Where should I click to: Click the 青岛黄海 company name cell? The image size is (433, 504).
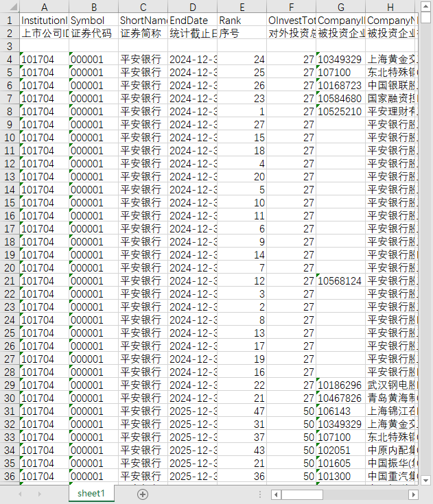click(392, 398)
